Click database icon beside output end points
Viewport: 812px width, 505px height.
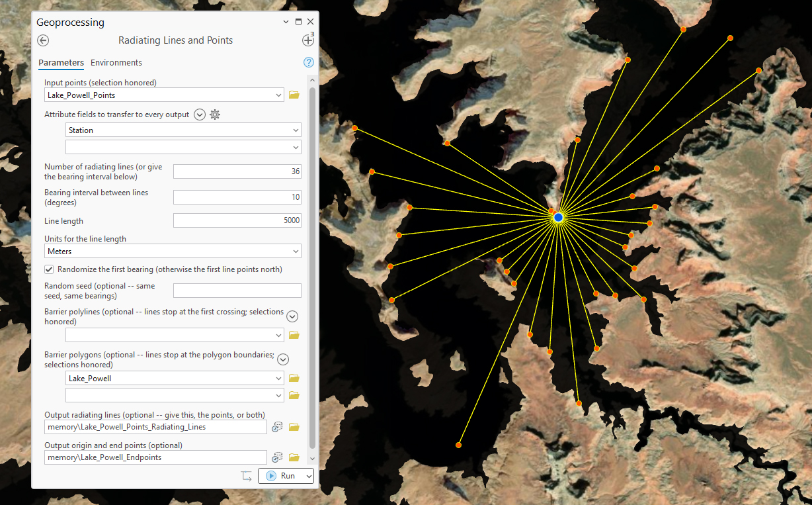(278, 457)
